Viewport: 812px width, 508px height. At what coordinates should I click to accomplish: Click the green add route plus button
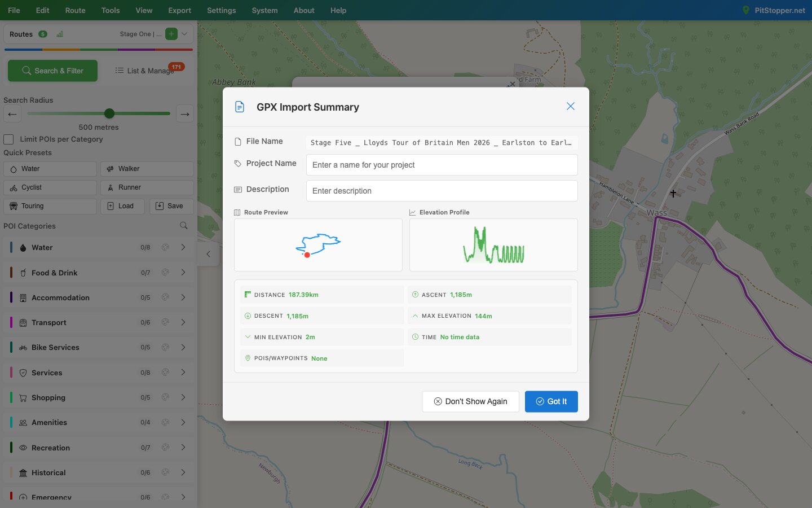(171, 34)
